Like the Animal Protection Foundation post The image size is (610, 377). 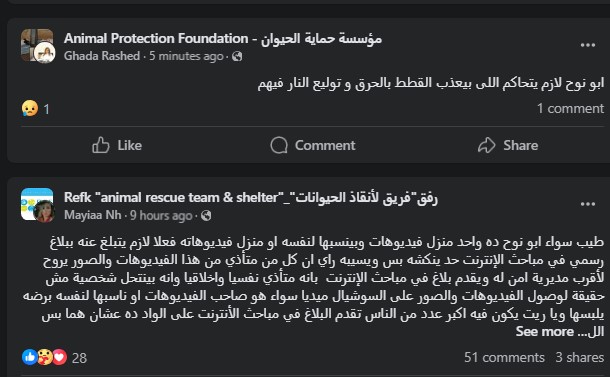pyautogui.click(x=117, y=145)
